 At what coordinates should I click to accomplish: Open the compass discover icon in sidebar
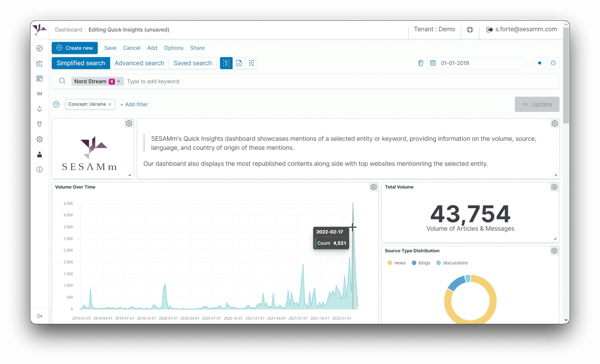[39, 48]
